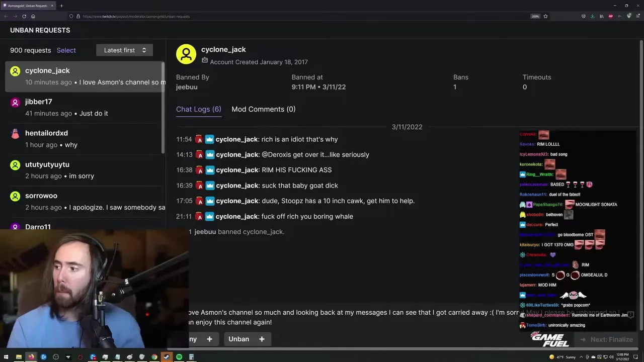Click the jibber17 avatar in the request list

15,102
